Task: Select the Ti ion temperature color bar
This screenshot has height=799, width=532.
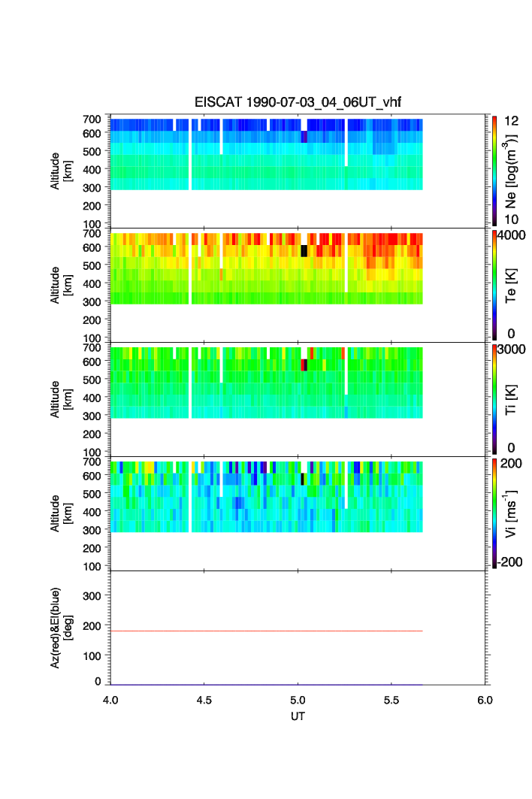Action: [494, 399]
